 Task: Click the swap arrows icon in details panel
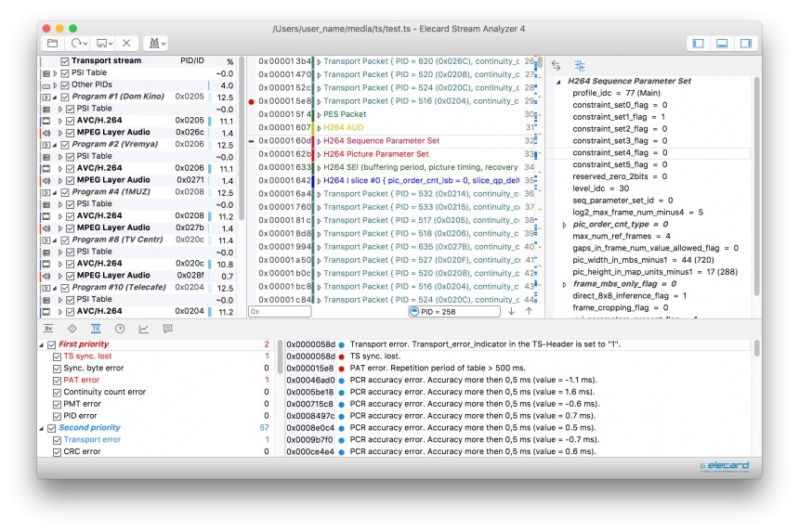[x=557, y=66]
